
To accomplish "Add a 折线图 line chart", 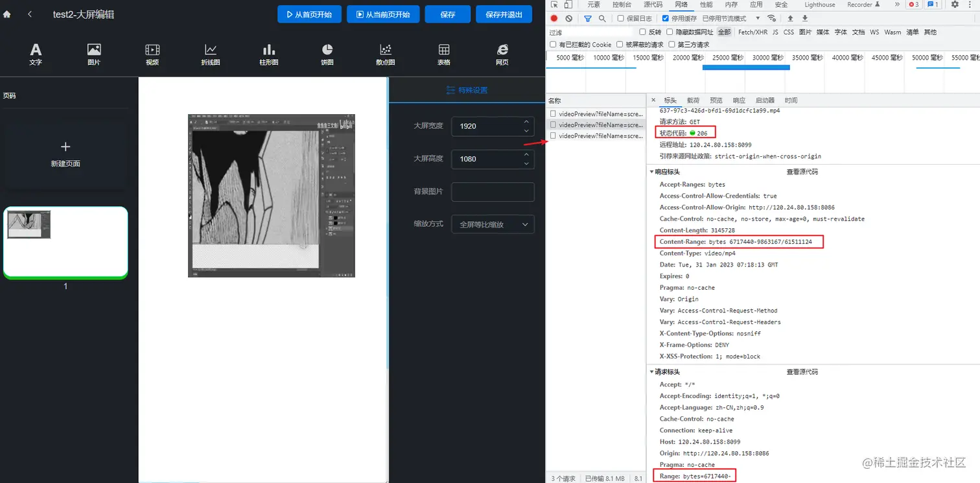I will pyautogui.click(x=211, y=54).
